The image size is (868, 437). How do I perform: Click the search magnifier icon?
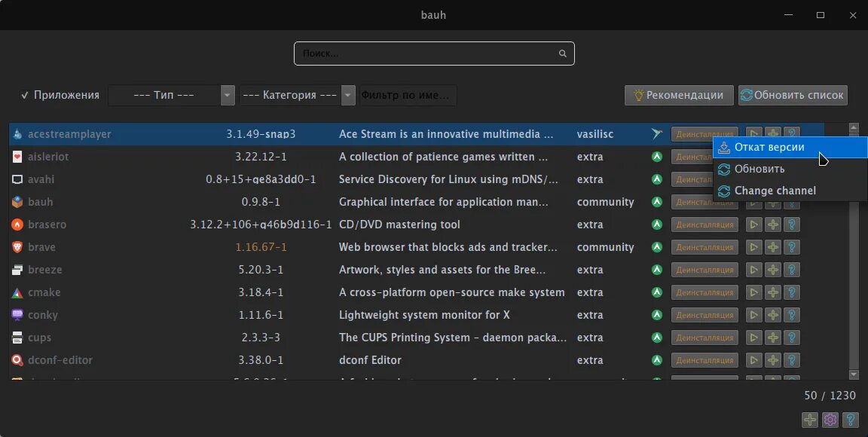tap(562, 53)
